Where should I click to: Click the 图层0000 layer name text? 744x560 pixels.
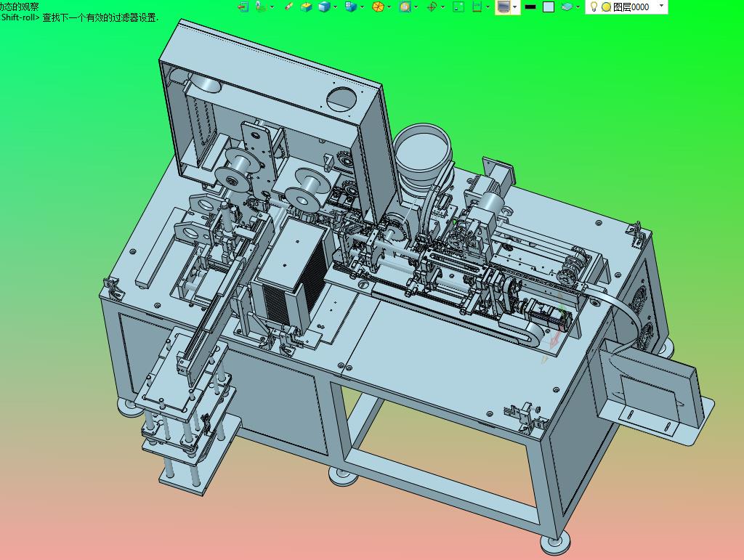pyautogui.click(x=631, y=7)
